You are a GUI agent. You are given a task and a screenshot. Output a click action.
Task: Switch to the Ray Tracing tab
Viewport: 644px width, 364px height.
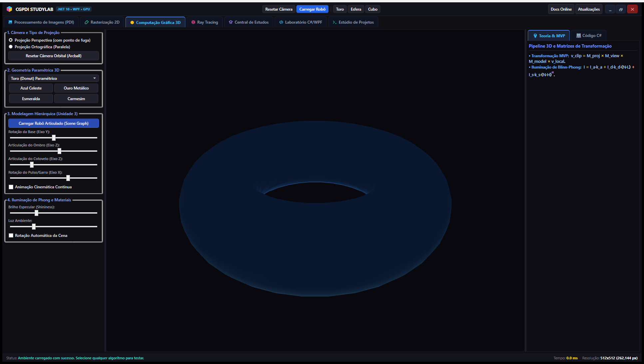click(204, 22)
